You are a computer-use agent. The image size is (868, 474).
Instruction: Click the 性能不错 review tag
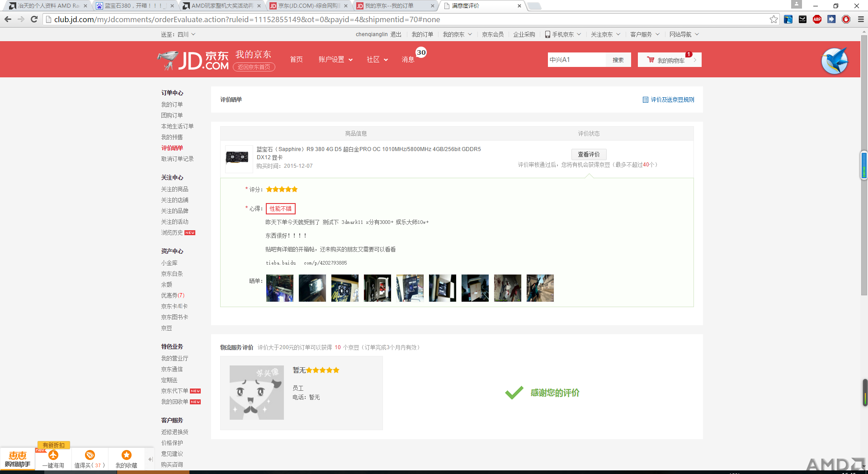pos(281,209)
